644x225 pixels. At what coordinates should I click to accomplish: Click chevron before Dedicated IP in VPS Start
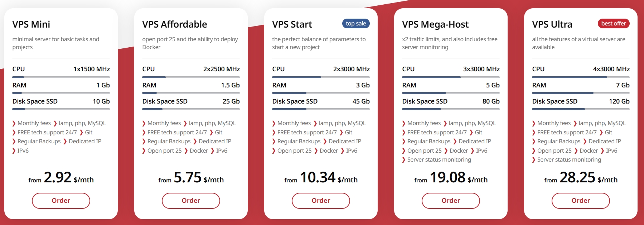pos(325,142)
